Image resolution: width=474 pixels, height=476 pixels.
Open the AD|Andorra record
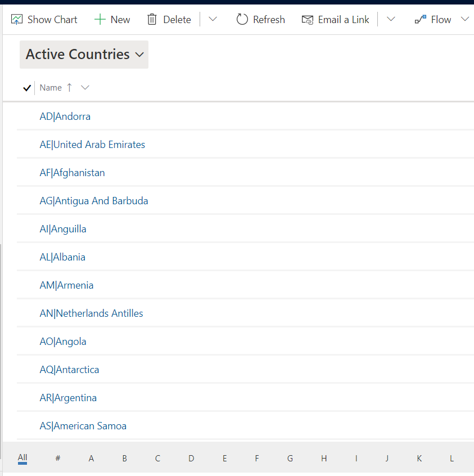[x=65, y=116]
